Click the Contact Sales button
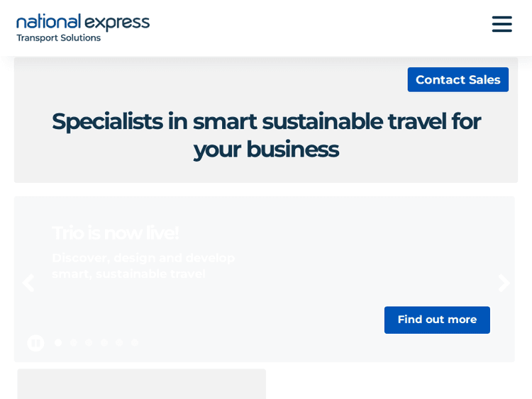The image size is (532, 399). (458, 80)
